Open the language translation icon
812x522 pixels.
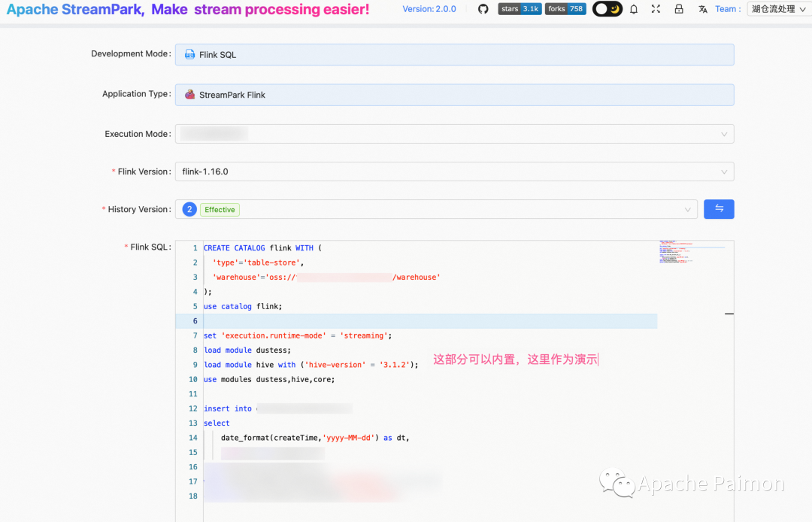pos(703,9)
